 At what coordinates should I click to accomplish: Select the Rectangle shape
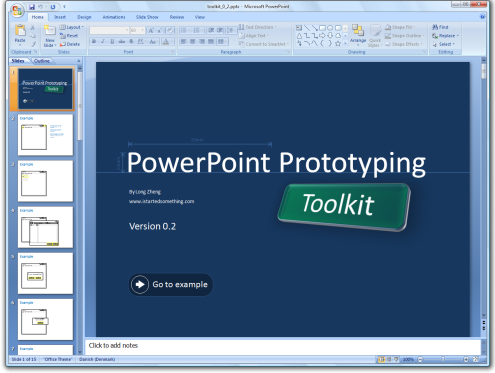pos(322,28)
